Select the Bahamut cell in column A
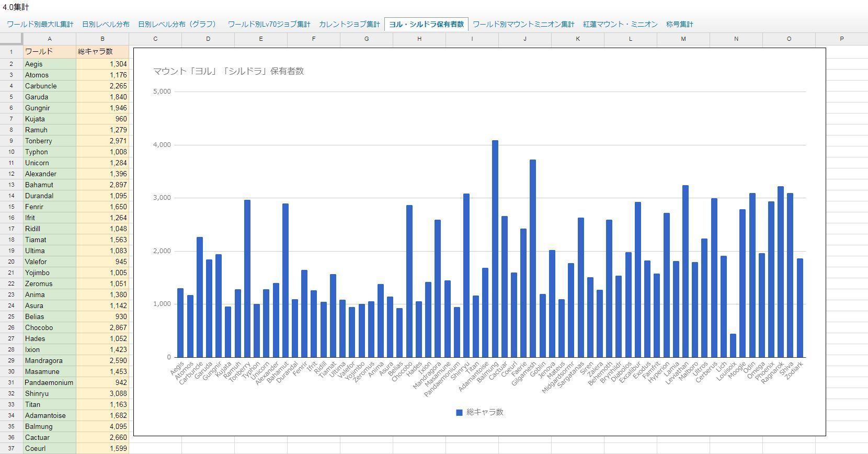The height and width of the screenshot is (454, 868). (x=50, y=185)
